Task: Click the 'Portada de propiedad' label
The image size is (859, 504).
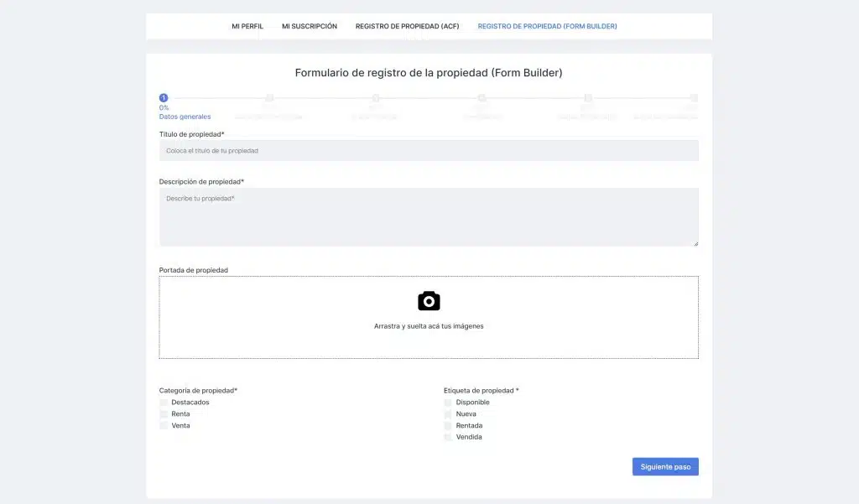Action: (194, 270)
